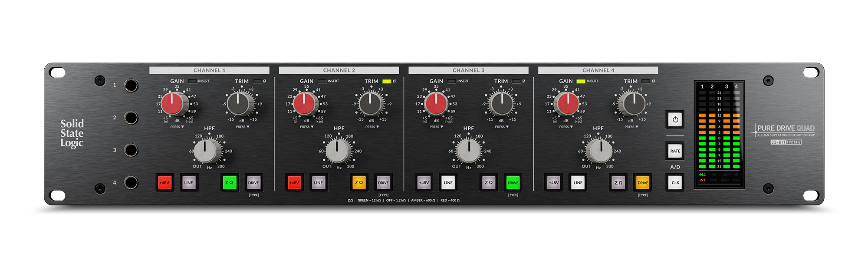Engage Channel 1 DRIVE button
The height and width of the screenshot is (277, 868).
pos(253,183)
